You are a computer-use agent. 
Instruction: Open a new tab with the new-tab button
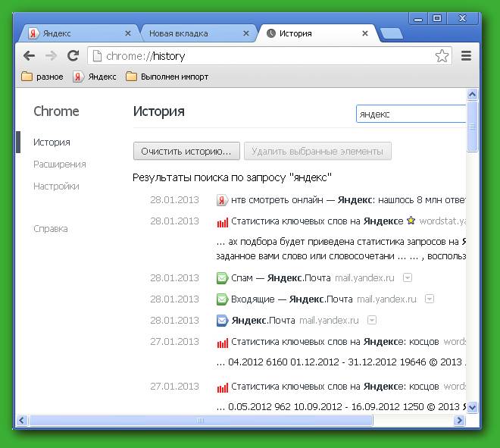(x=392, y=33)
